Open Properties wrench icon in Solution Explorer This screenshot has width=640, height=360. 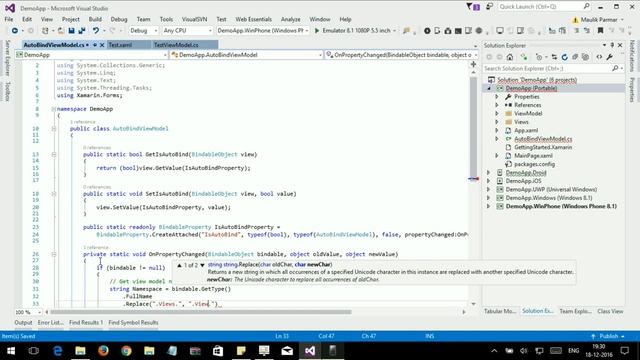[x=609, y=57]
